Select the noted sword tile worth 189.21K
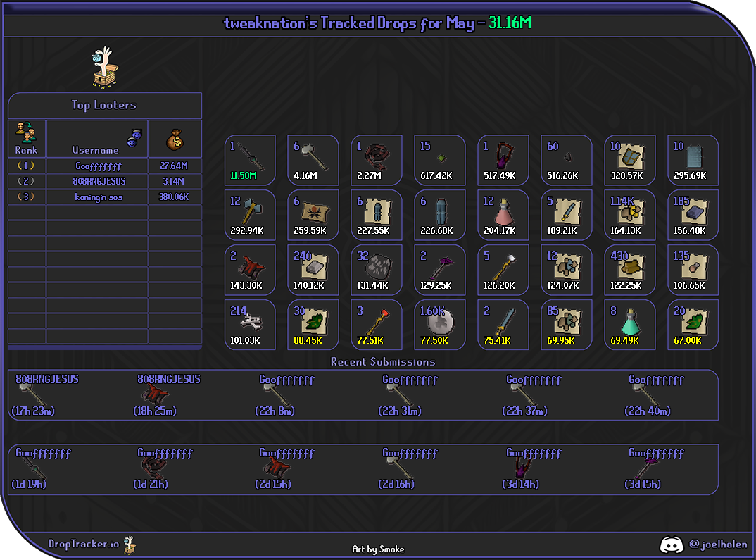 tap(566, 215)
